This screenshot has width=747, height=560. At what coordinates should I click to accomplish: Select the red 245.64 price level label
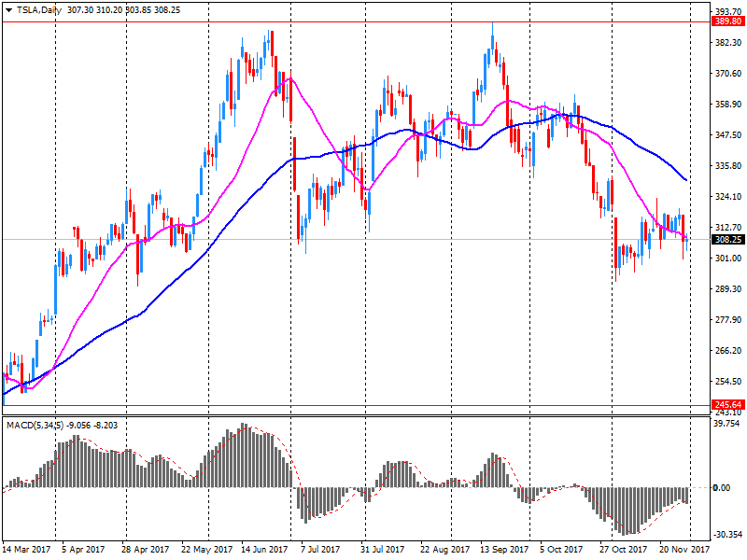coord(726,405)
